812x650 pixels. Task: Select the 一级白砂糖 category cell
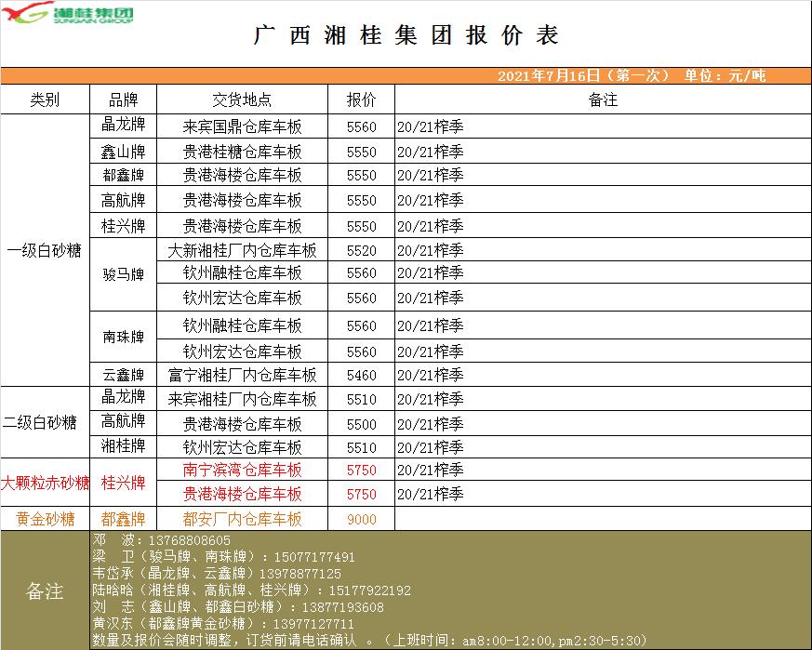(x=45, y=250)
